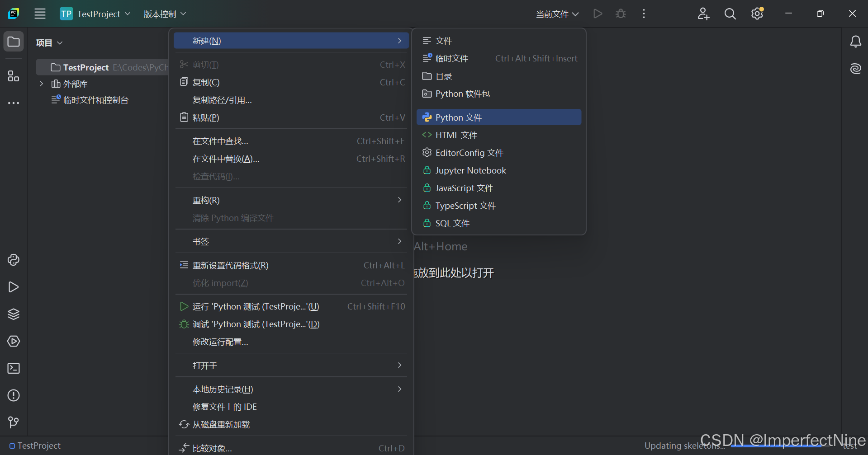868x455 pixels.
Task: Select 重新设置代码格式(R) menu entry
Action: click(291, 265)
